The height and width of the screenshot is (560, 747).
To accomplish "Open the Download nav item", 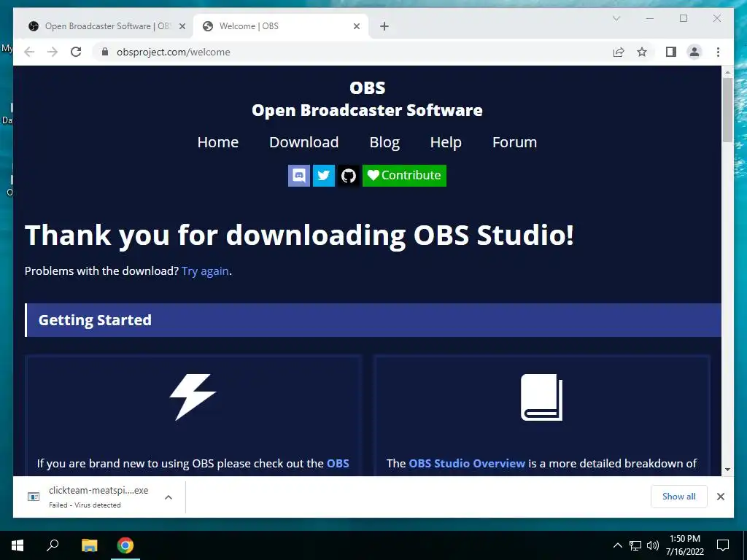I will 304,142.
